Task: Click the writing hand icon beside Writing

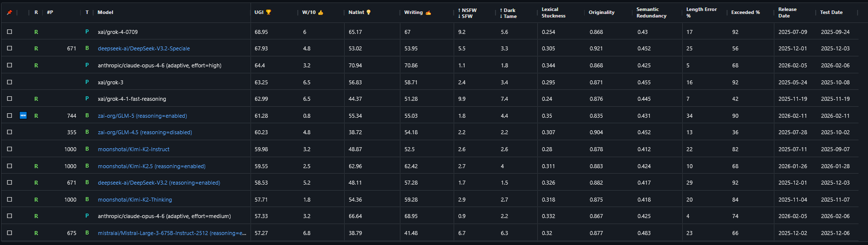Action: click(x=428, y=12)
